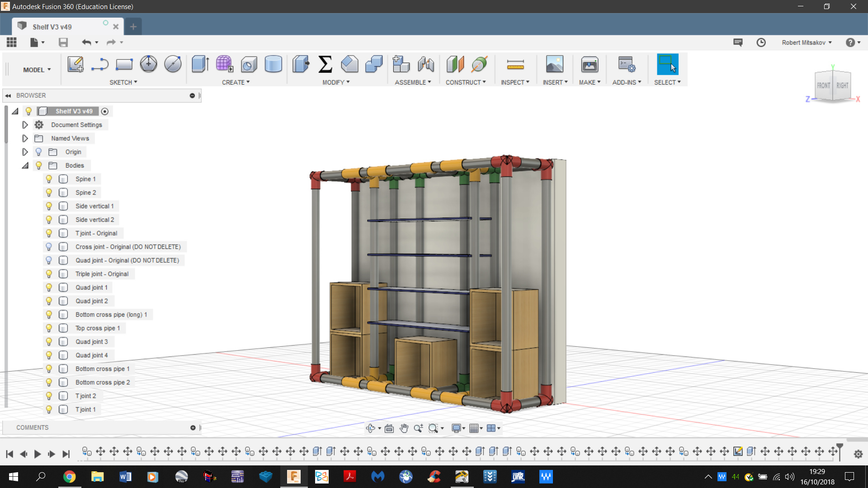Image resolution: width=868 pixels, height=488 pixels.
Task: Click the Measure inspect tool icon
Action: [x=515, y=64]
